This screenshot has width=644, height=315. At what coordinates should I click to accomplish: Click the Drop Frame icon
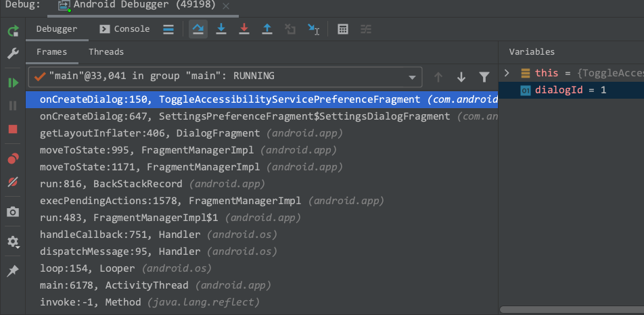click(290, 29)
